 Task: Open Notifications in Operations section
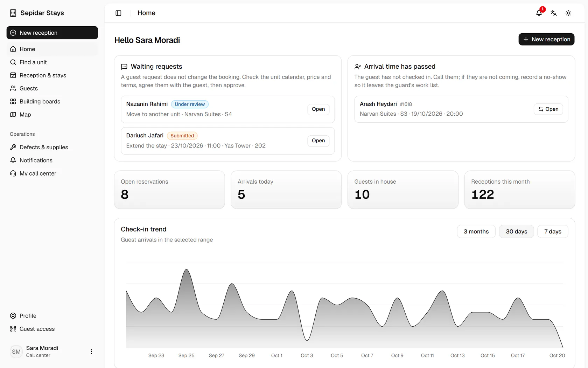tap(52, 160)
